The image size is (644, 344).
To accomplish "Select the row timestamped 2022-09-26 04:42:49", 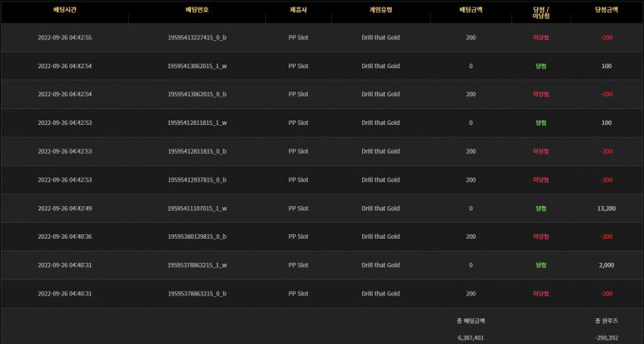I will pyautogui.click(x=321, y=208).
